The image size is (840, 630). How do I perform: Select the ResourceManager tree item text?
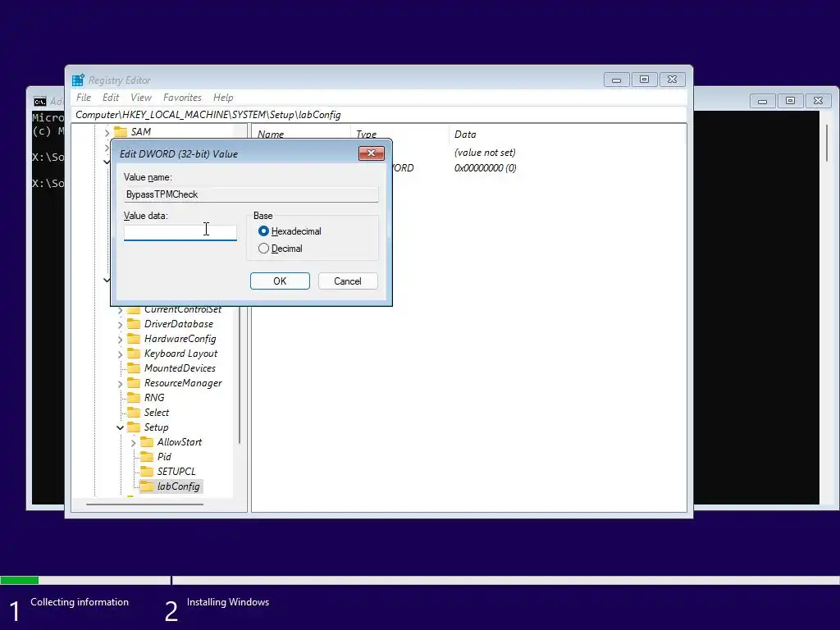tap(183, 383)
